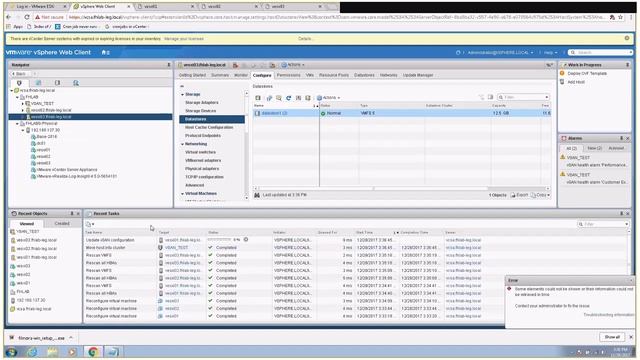Open the Copy dropdown below datastore list
The width and height of the screenshot is (640, 360).
540,195
